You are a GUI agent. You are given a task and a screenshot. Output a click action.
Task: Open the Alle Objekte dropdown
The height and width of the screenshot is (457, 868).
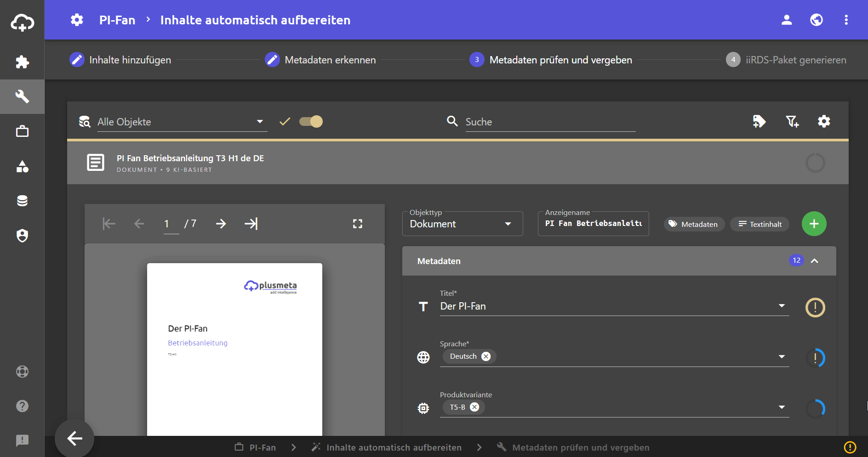pos(182,122)
